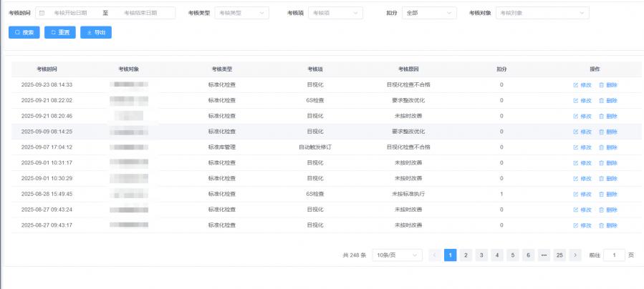
Task: Click the edit icon for the 2025-09-07 17:04:12 record
Action: click(x=575, y=147)
